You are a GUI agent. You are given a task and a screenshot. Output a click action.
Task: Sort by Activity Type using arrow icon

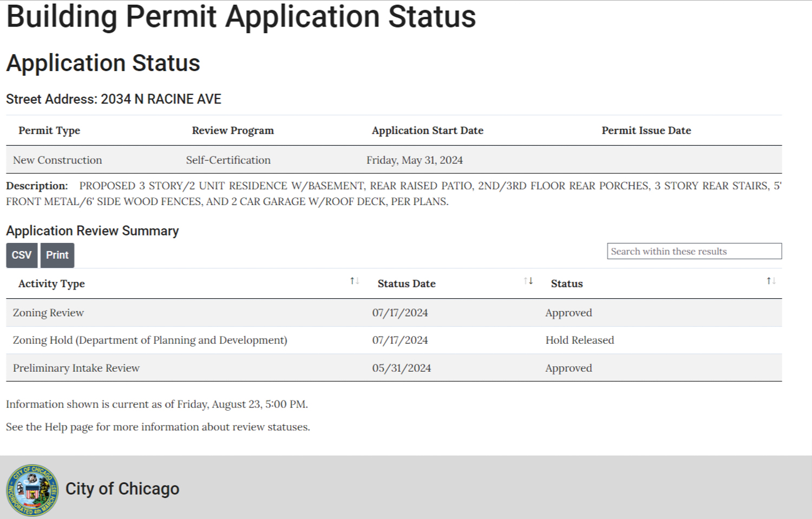pos(355,281)
